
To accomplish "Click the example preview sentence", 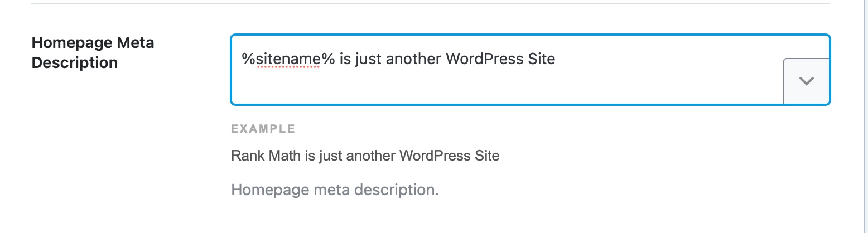I will pos(365,156).
